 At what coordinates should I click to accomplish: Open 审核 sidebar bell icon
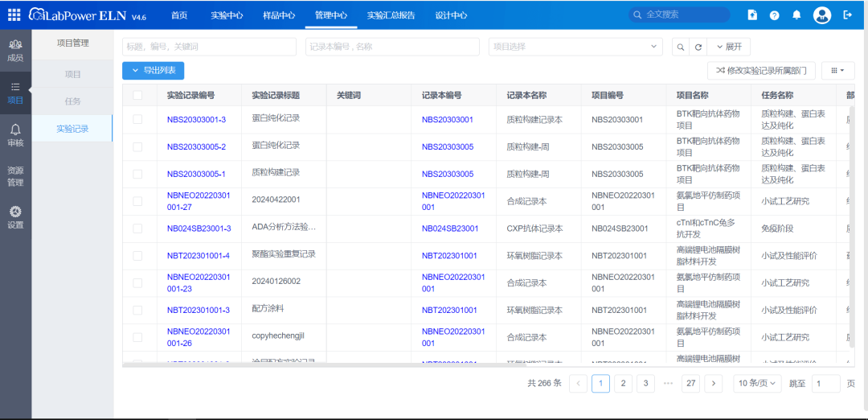click(15, 136)
